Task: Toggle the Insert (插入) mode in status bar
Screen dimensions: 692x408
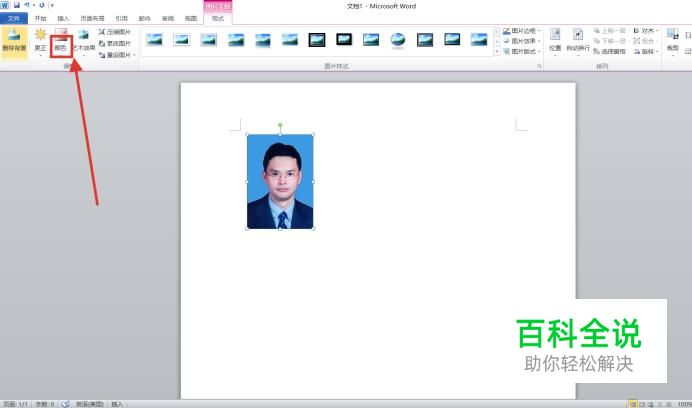Action: [x=117, y=404]
